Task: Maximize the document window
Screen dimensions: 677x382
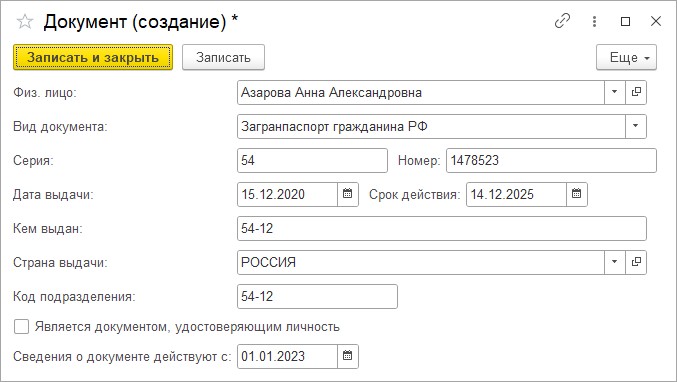Action: coord(625,21)
